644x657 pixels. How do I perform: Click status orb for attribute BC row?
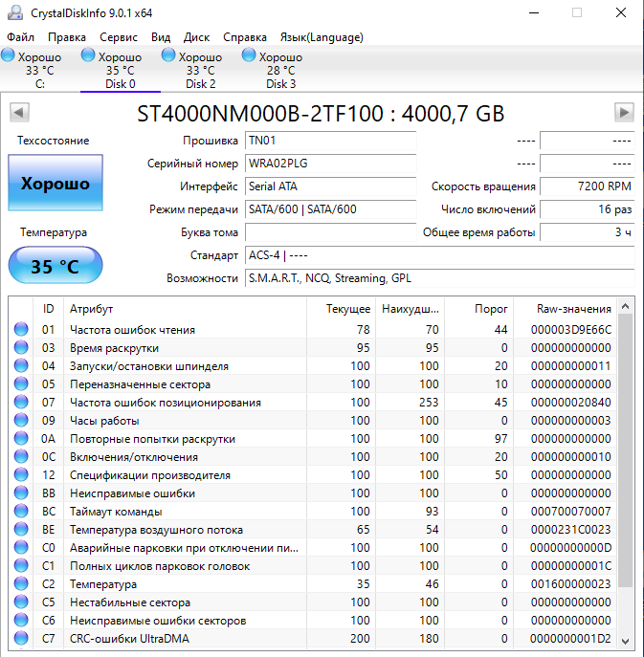pos(21,511)
